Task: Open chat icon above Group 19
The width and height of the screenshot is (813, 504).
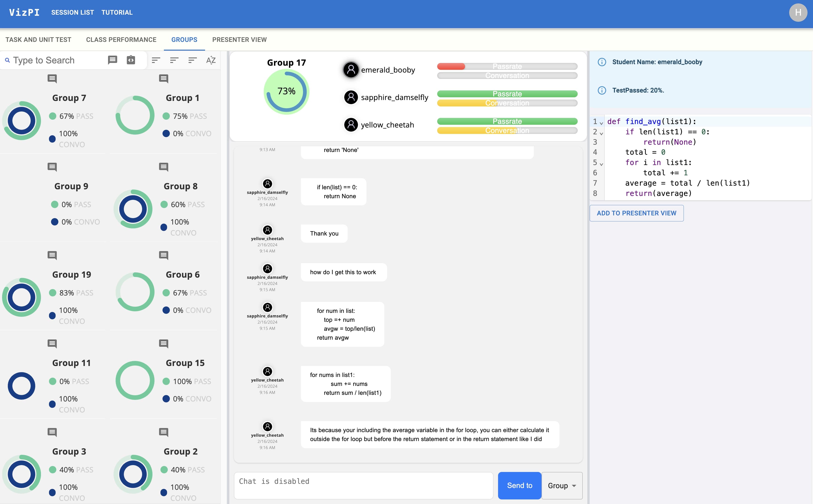Action: (52, 256)
